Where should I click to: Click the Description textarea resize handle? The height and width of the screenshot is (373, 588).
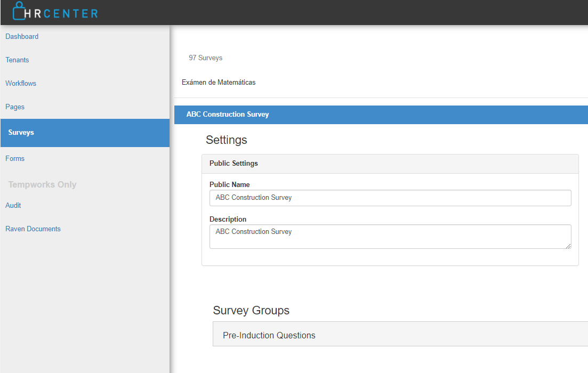pos(568,246)
